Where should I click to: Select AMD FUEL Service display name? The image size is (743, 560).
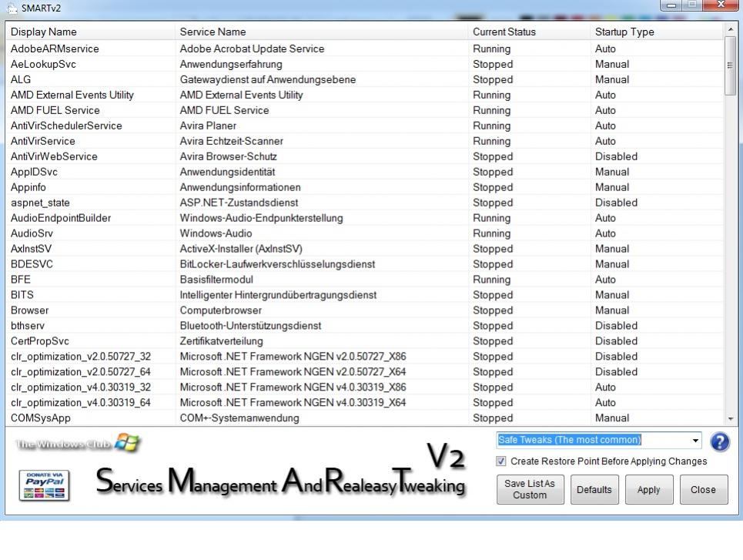point(55,110)
